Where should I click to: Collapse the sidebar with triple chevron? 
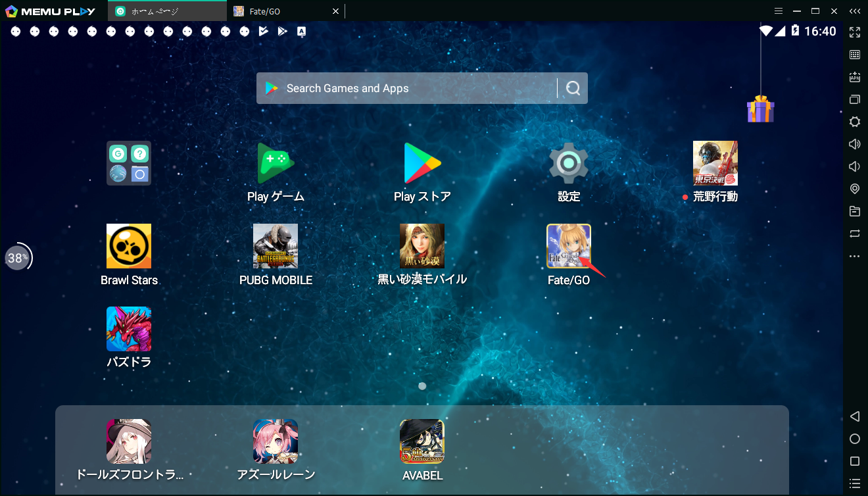[854, 11]
